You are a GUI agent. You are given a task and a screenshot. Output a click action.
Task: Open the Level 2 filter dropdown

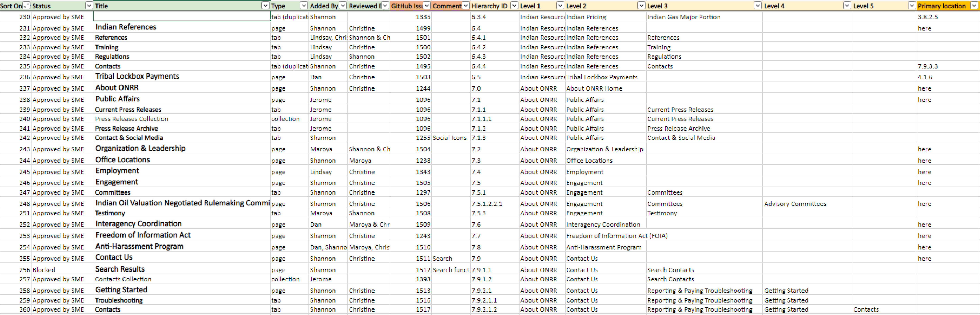tap(641, 6)
